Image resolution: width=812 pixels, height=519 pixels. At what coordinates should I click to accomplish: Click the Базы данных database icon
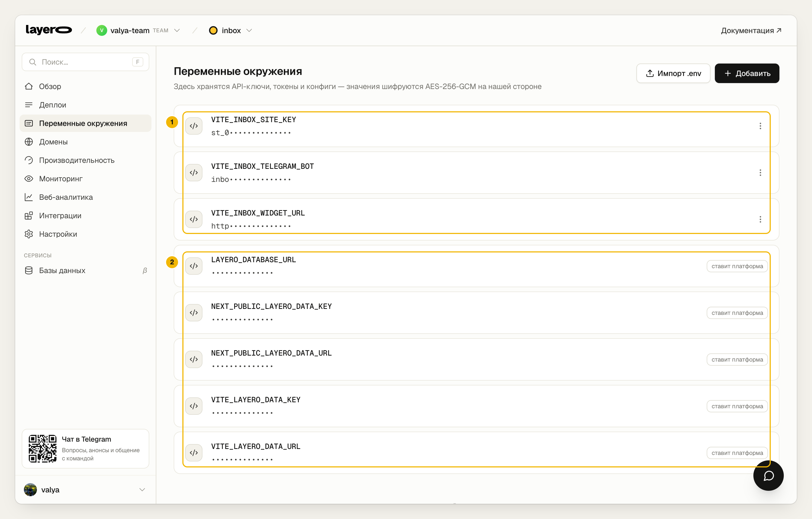click(x=29, y=270)
